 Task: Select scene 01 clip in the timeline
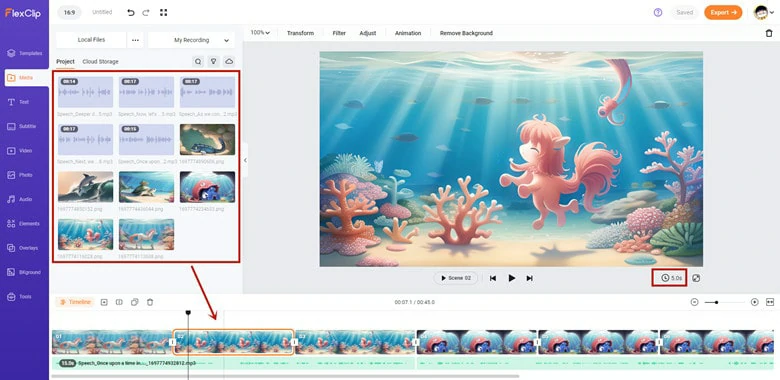pyautogui.click(x=112, y=342)
